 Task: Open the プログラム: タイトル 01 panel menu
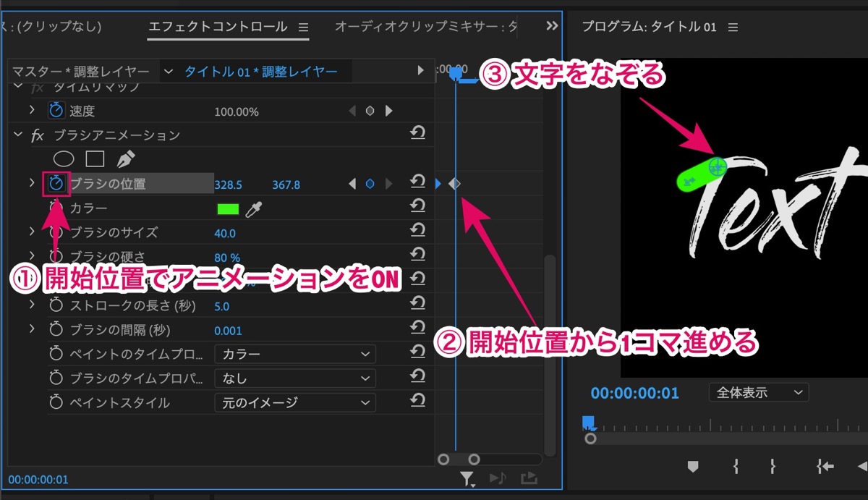click(x=733, y=27)
